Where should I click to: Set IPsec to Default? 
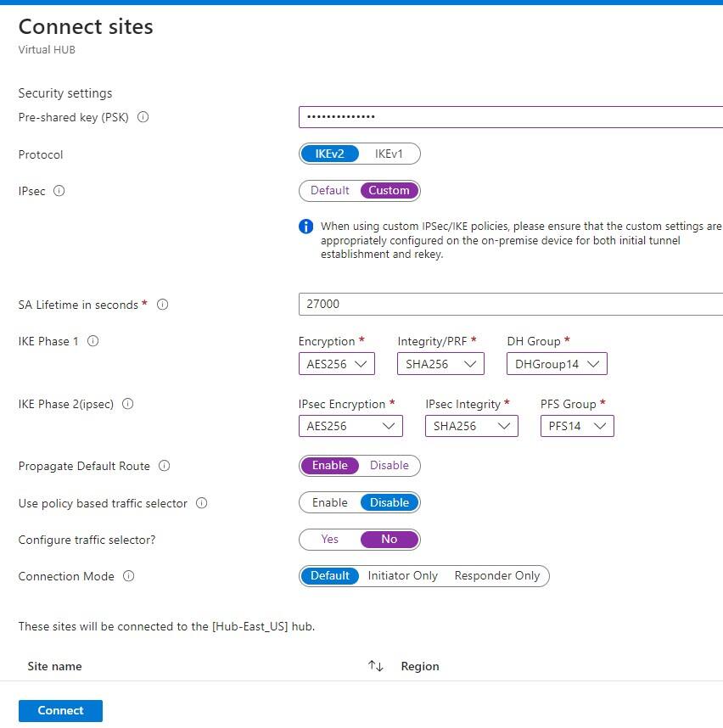331,190
